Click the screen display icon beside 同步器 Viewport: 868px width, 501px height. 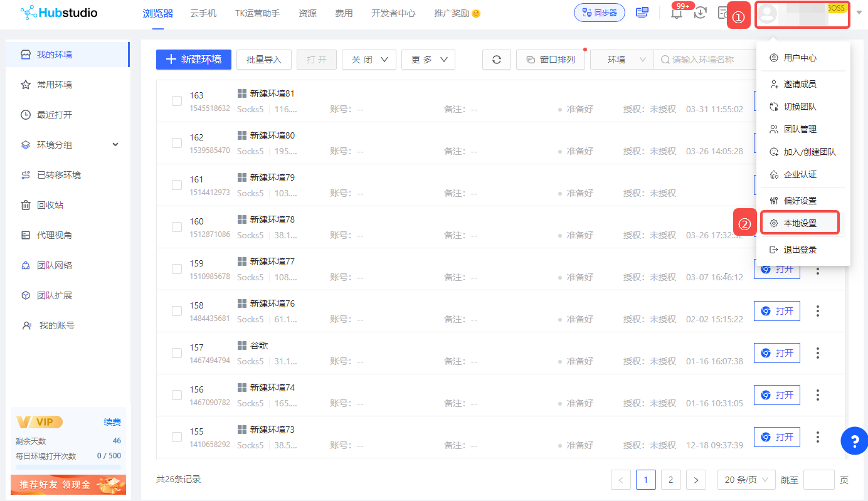(x=642, y=13)
